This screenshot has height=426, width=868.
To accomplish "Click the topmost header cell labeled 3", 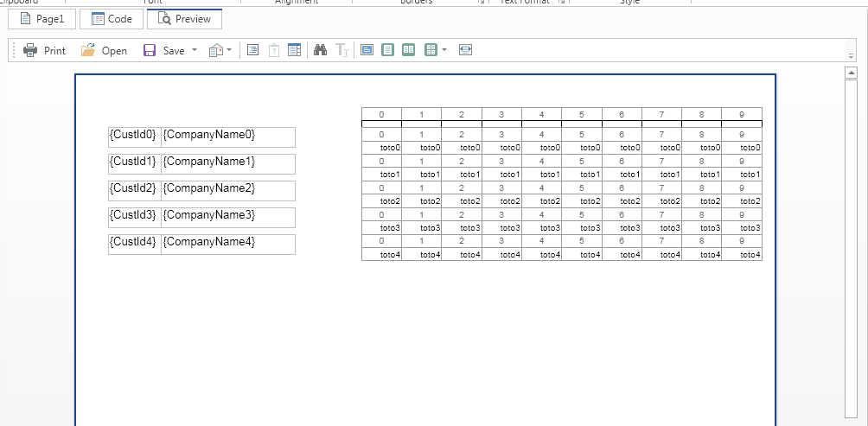I will (x=502, y=115).
